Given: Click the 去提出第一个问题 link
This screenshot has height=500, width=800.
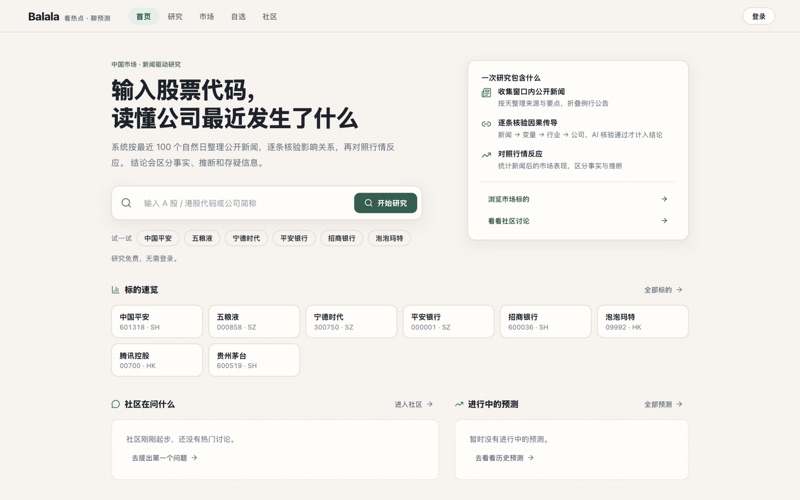Looking at the screenshot, I should (x=164, y=458).
